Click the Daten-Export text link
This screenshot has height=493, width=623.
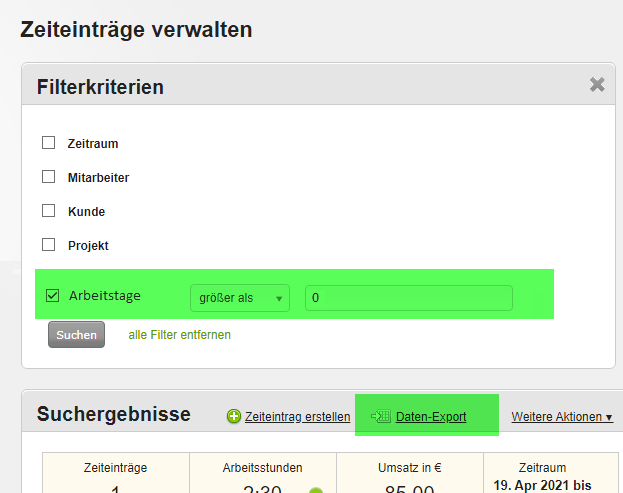[431, 417]
